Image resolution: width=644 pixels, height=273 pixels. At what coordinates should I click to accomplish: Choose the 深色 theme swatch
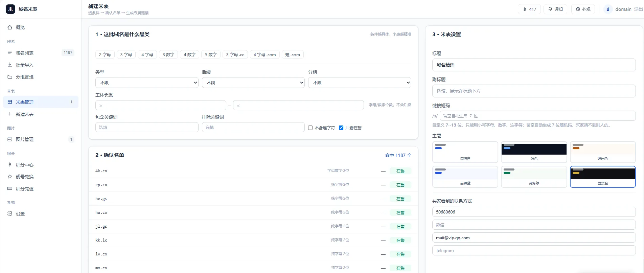[534, 152]
